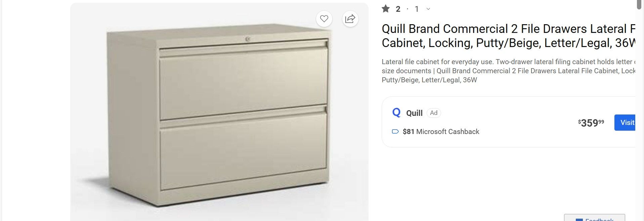
Task: Open the review count next to rating
Action: 417,9
